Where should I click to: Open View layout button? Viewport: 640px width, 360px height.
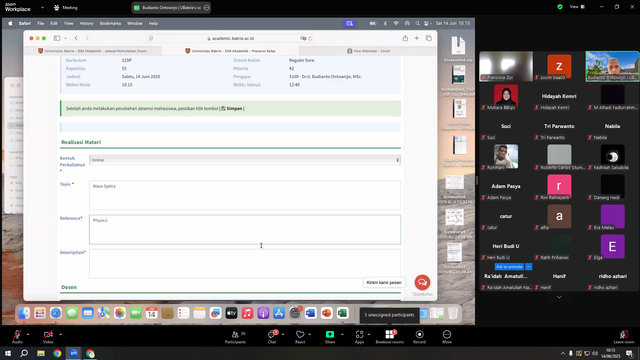click(577, 7)
